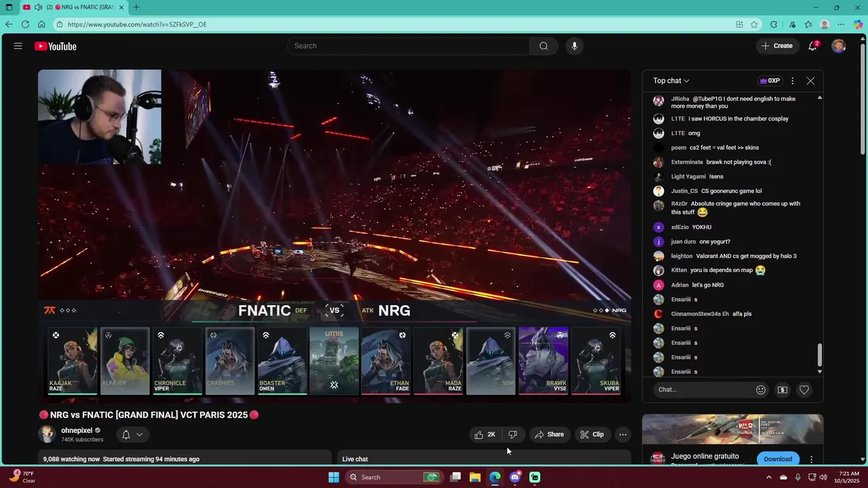Add this page to favorites star
Image resolution: width=868 pixels, height=488 pixels.
click(754, 24)
